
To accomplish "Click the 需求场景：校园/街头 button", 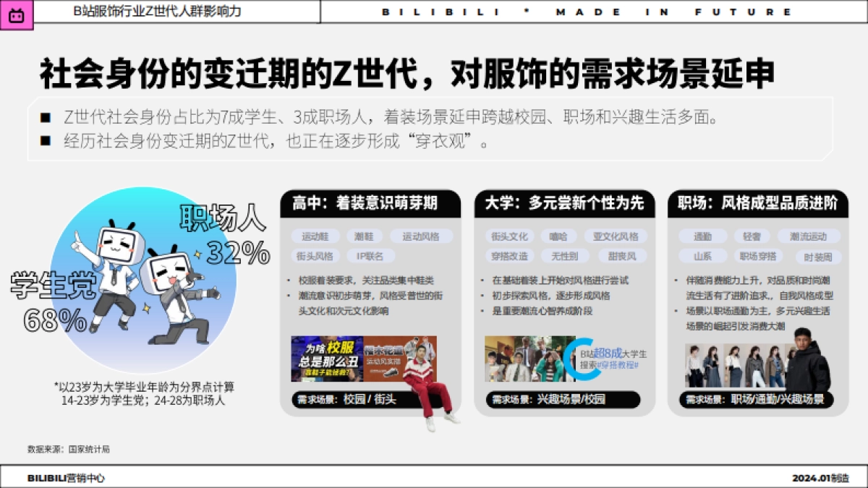I will click(340, 398).
